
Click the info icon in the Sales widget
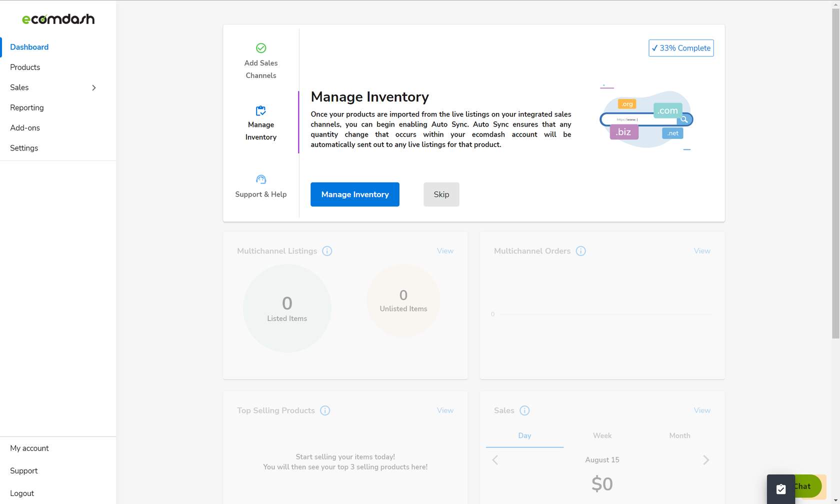pos(525,410)
